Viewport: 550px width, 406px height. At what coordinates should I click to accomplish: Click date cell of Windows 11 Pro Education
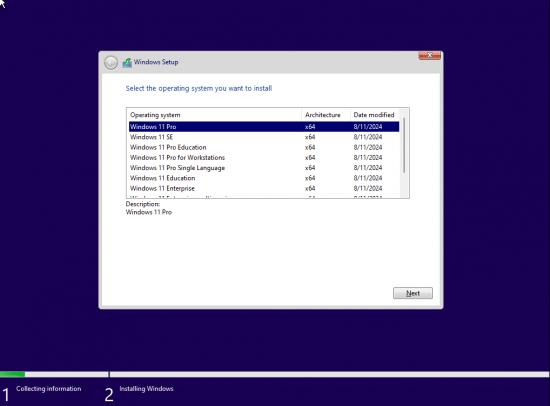pyautogui.click(x=368, y=147)
